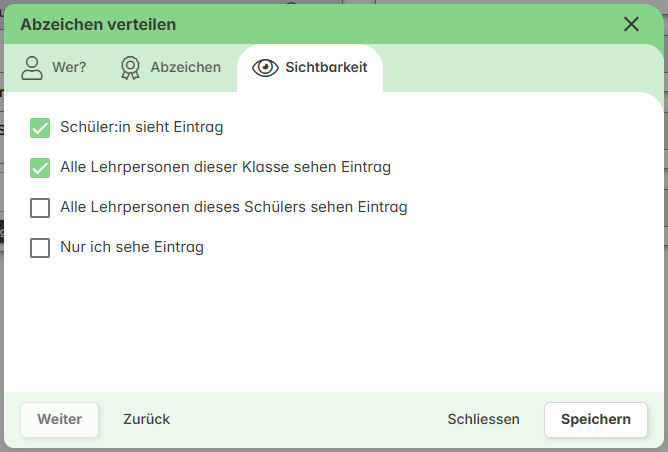This screenshot has height=452, width=668.
Task: Click the text Alle Lehrpersonen dieser Klasse sehen Eintrag
Action: pos(225,167)
